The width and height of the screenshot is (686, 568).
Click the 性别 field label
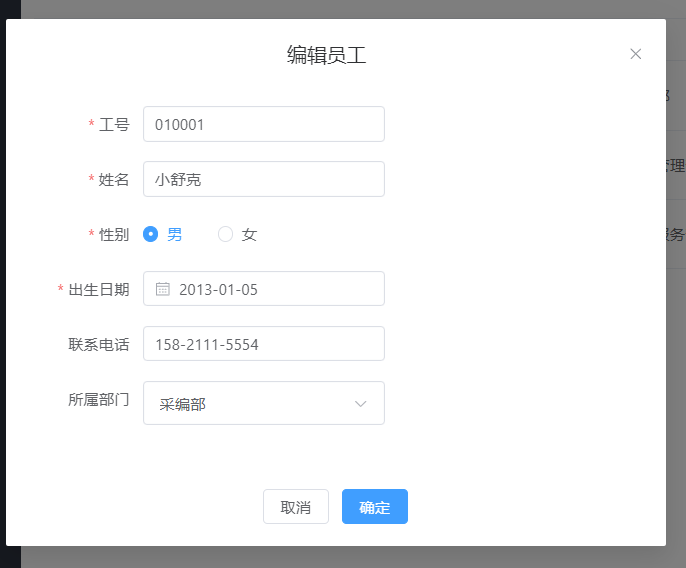coord(114,235)
